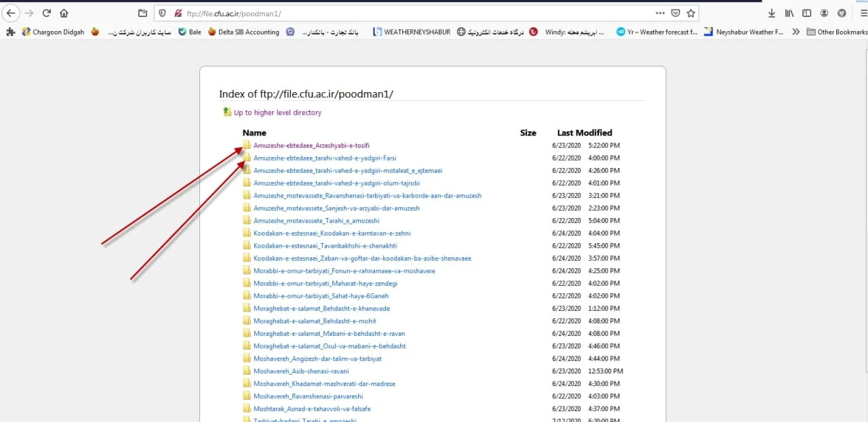Open the Chargoon Didgah bookmark
The image size is (868, 422).
pos(53,32)
